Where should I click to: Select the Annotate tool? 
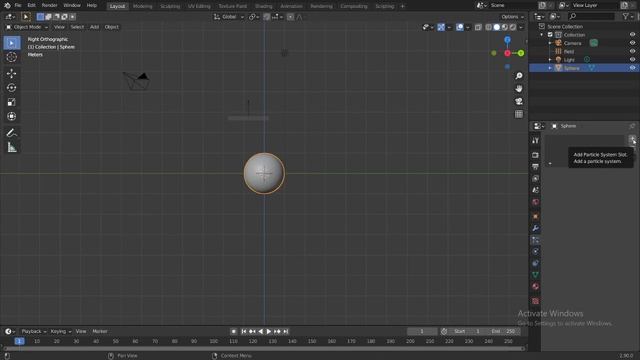click(11, 133)
